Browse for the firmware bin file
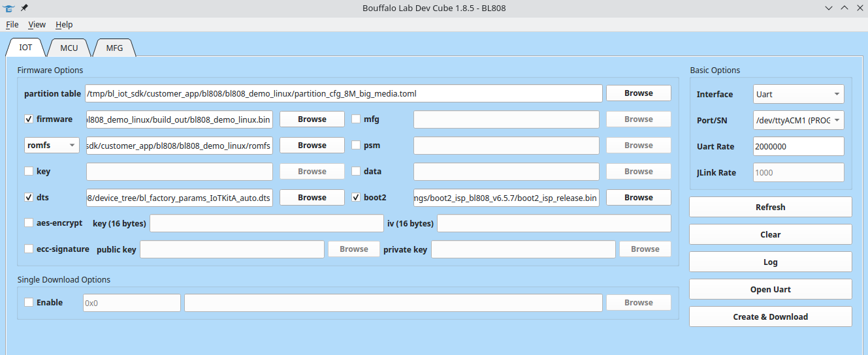The image size is (868, 355). (312, 119)
